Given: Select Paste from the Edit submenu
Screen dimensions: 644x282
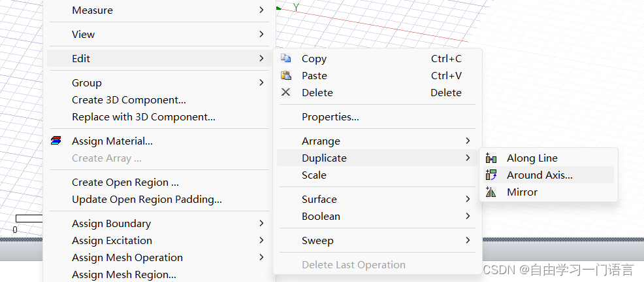Looking at the screenshot, I should pos(378,75).
